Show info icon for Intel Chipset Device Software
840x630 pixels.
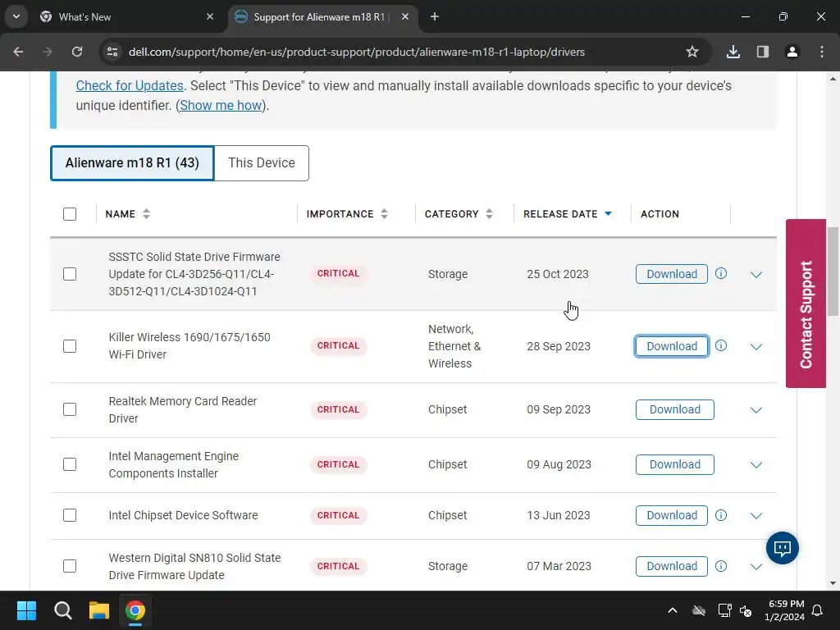[721, 515]
